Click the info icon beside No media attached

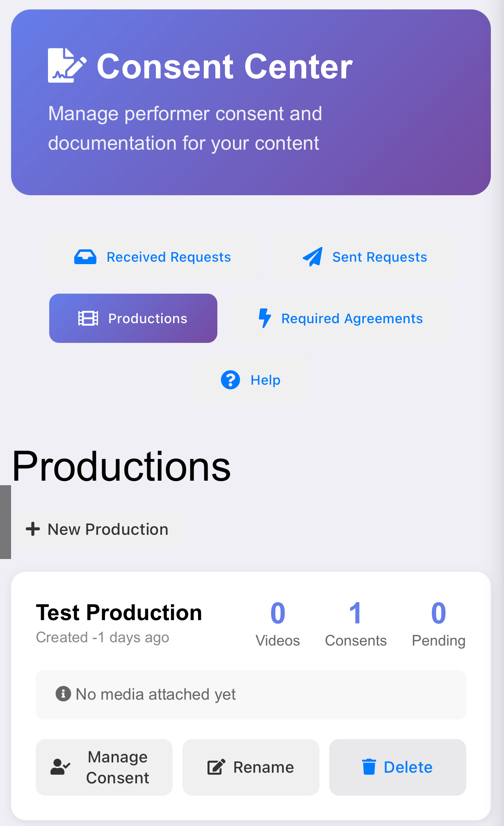[x=63, y=694]
